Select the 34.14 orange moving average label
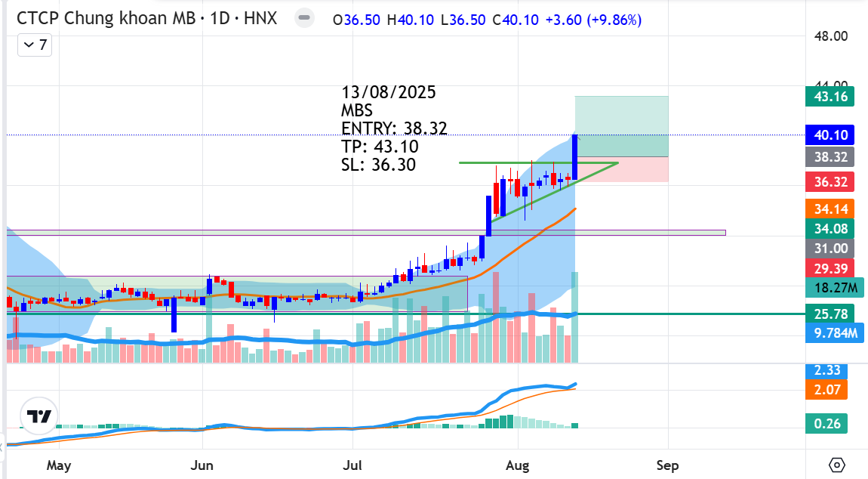 pos(830,209)
